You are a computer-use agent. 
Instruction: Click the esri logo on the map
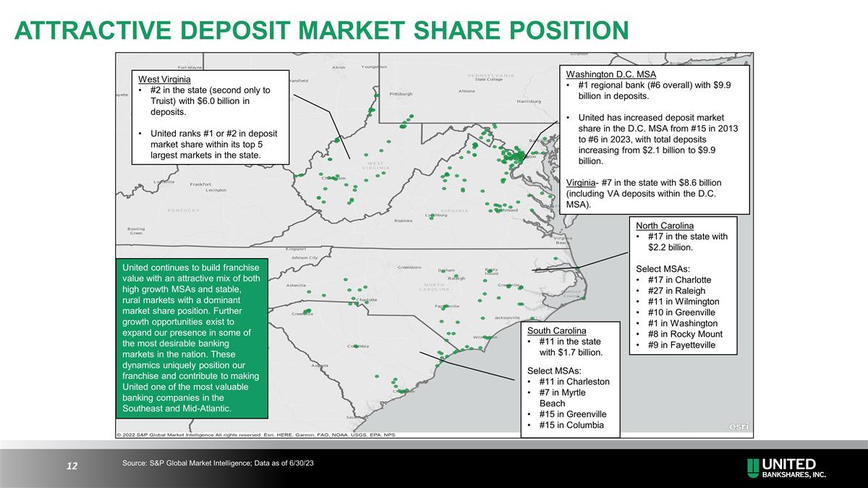[x=737, y=425]
